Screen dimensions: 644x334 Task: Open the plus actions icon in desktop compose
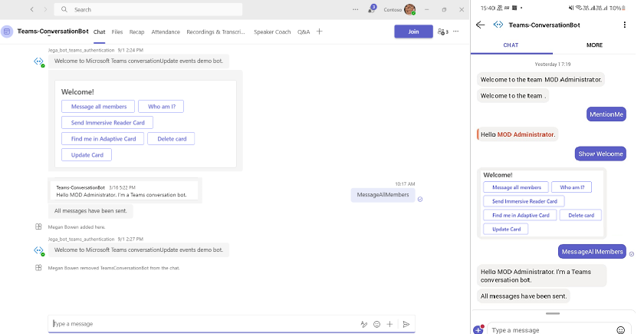point(389,324)
